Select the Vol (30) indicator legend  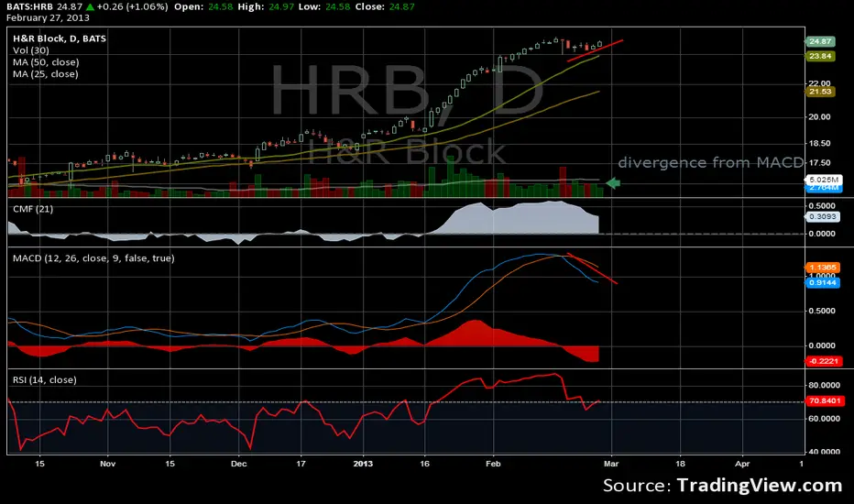tap(31, 50)
